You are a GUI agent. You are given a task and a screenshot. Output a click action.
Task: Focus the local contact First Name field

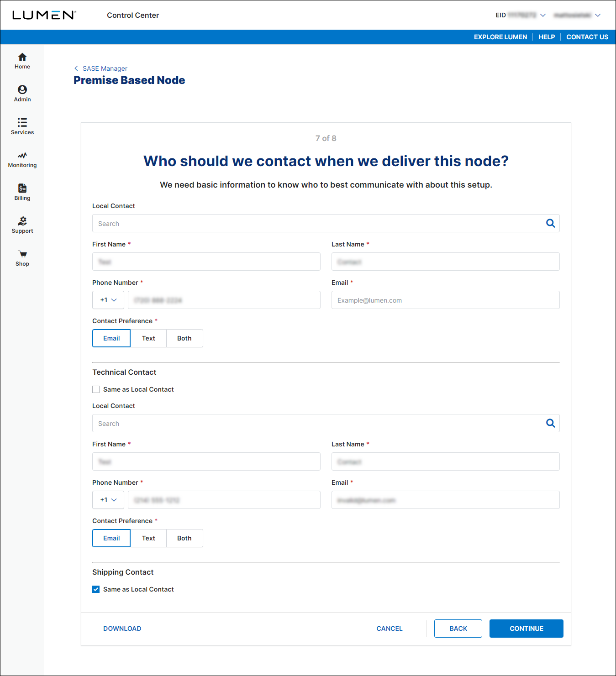pyautogui.click(x=206, y=262)
